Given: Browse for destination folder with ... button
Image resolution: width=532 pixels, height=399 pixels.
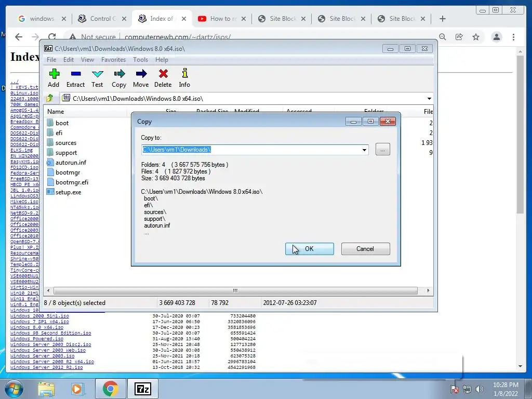Looking at the screenshot, I should pyautogui.click(x=383, y=150).
